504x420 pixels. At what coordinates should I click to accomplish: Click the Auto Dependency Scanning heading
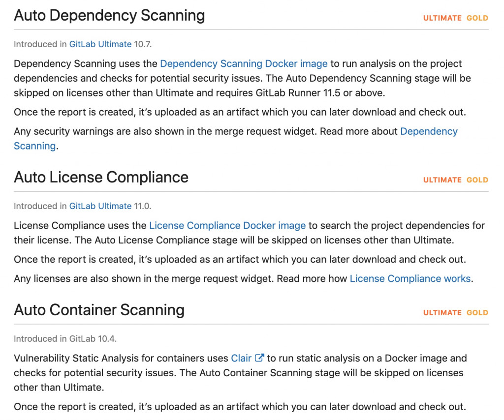click(x=109, y=16)
